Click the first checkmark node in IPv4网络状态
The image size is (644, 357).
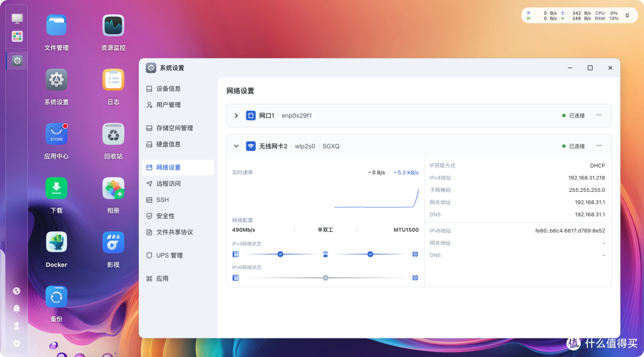pyautogui.click(x=280, y=254)
